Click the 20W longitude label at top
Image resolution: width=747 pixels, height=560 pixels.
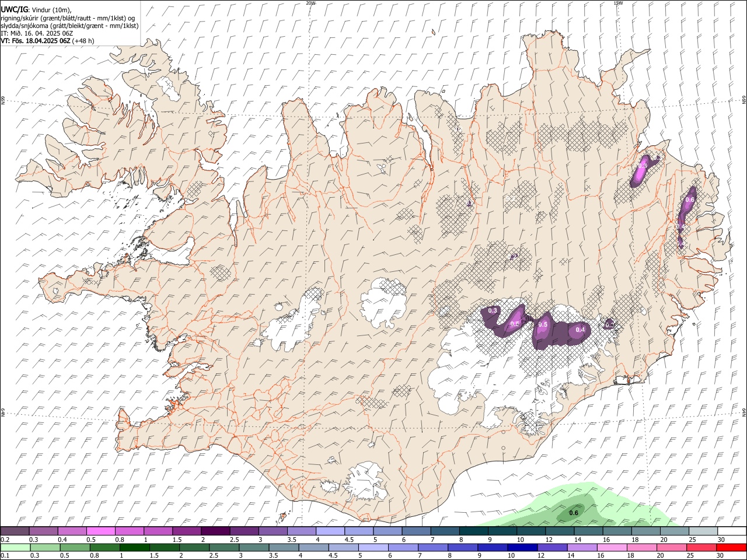coord(310,3)
